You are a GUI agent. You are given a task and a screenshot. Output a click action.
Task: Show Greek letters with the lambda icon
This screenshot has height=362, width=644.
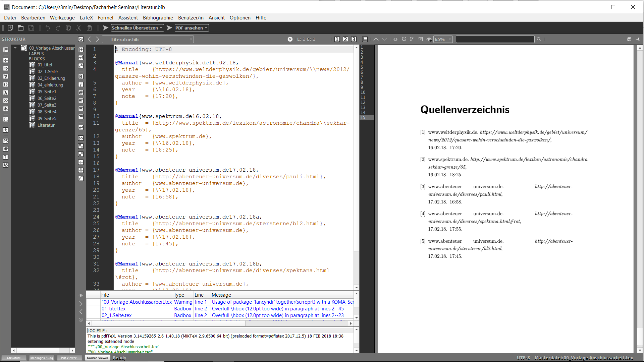6,93
